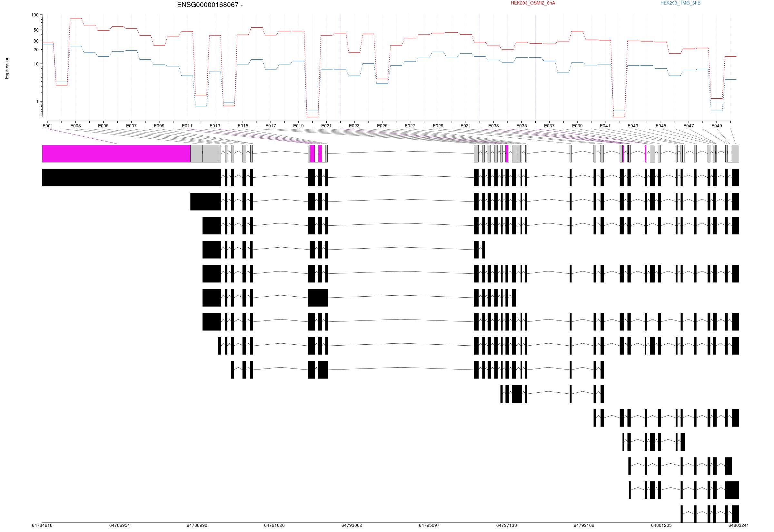Click genomic coordinate 64799169
Viewport: 774px width, 532px height.
[x=584, y=525]
